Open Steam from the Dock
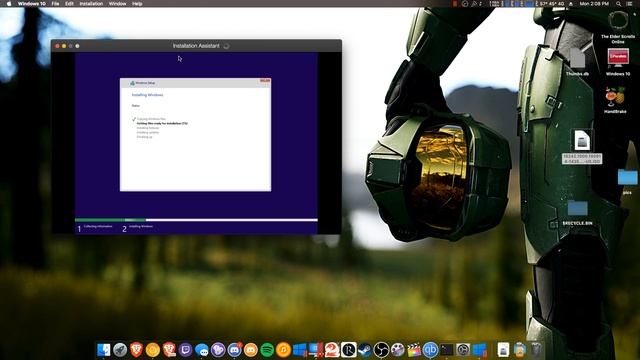 click(x=365, y=350)
